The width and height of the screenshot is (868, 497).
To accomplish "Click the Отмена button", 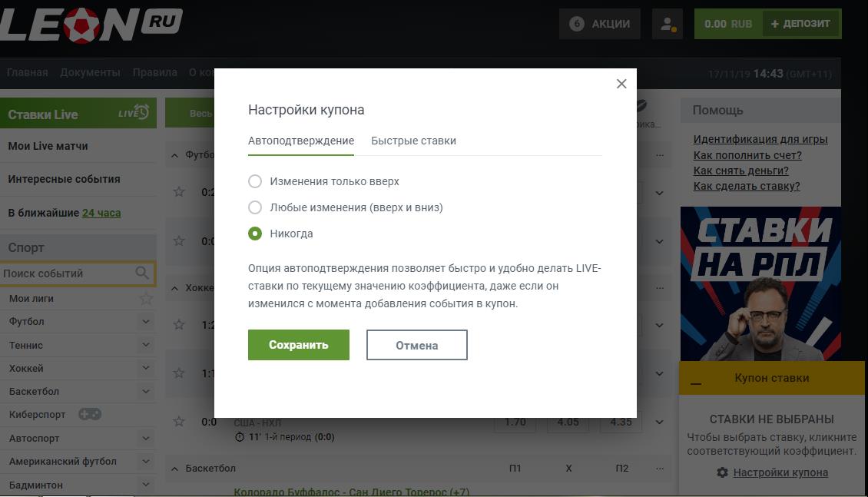I will pos(416,345).
